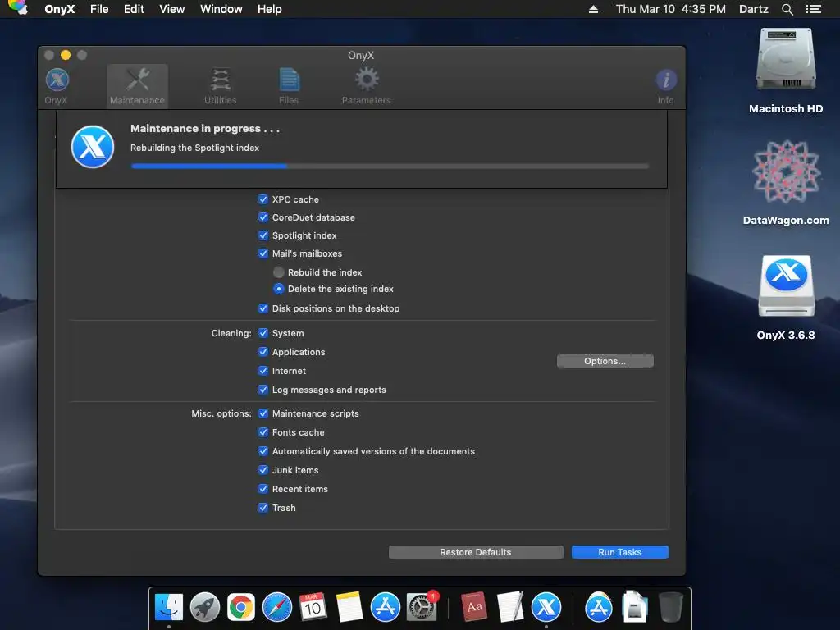The image size is (840, 630).
Task: Uncheck the XPC cache checkbox
Action: point(263,199)
